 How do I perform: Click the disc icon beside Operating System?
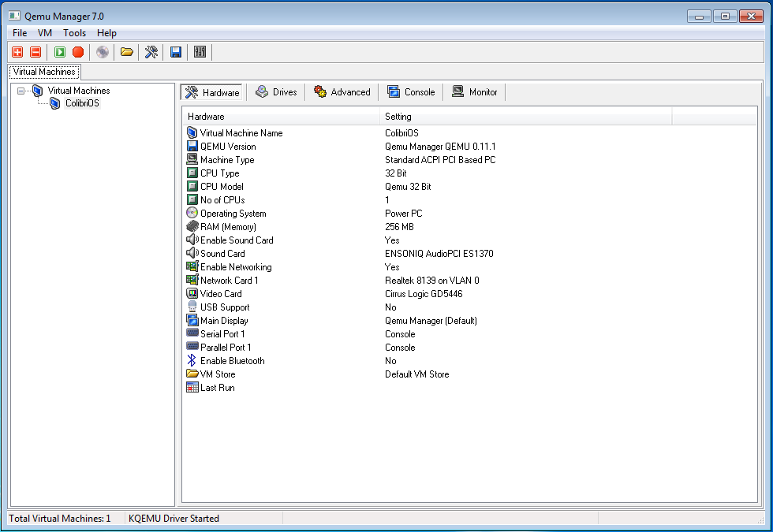tap(192, 213)
